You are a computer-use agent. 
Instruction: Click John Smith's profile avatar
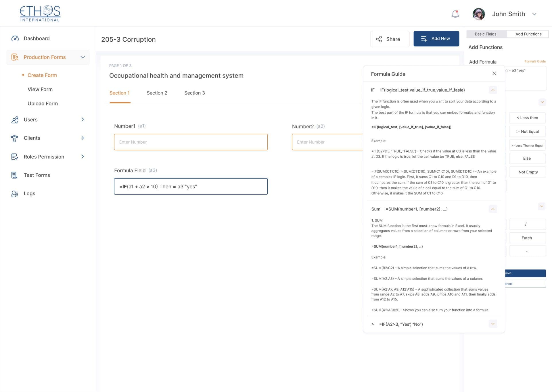pyautogui.click(x=478, y=14)
